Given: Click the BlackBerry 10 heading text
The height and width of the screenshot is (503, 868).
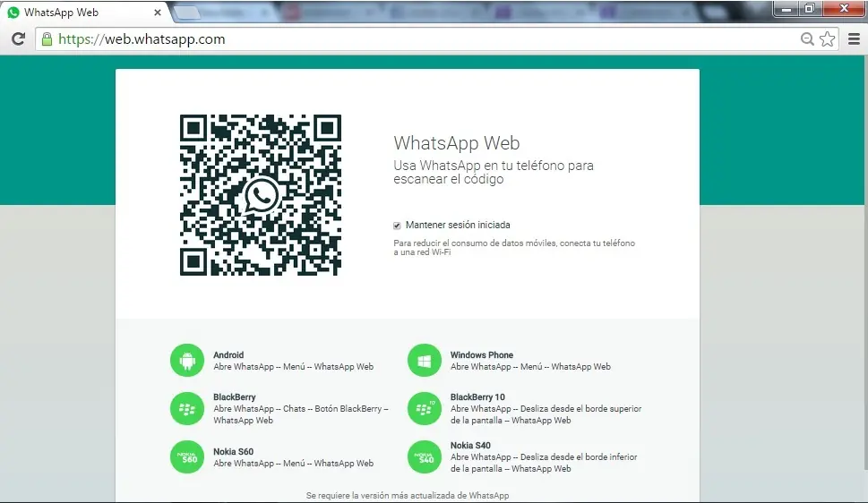Looking at the screenshot, I should tap(477, 396).
